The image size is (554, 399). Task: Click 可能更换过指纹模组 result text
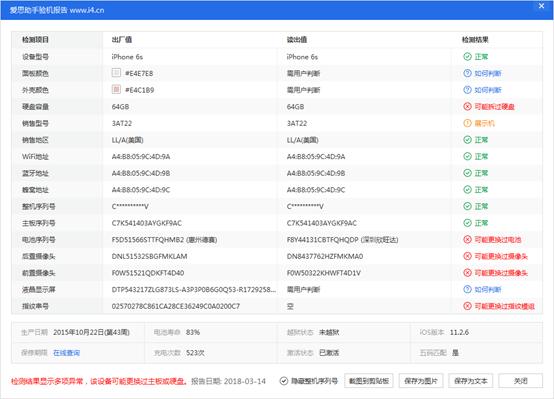point(504,306)
